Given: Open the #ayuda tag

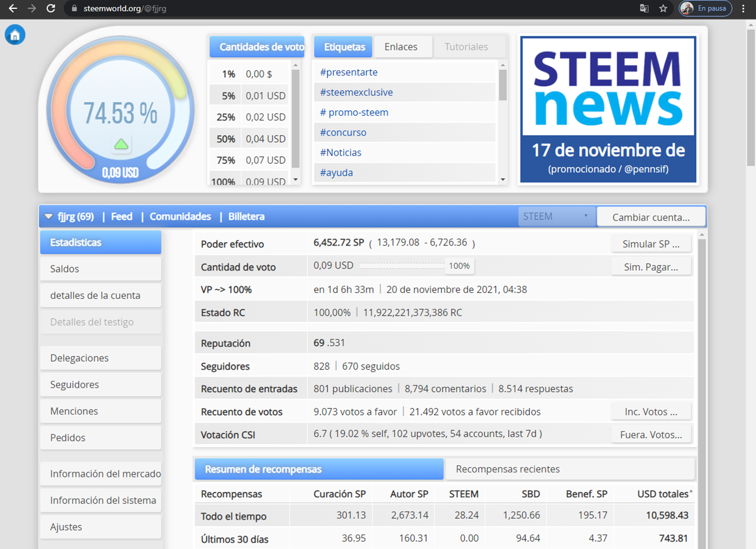Looking at the screenshot, I should click(336, 172).
